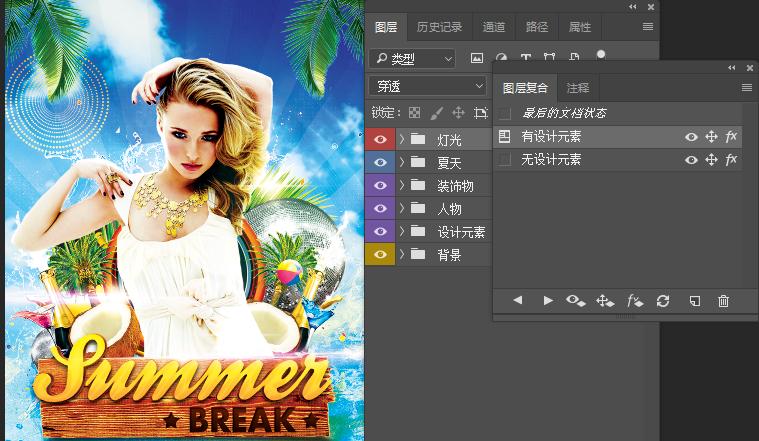The image size is (759, 441).
Task: Click folder icon of 灯光 group
Action: (418, 139)
